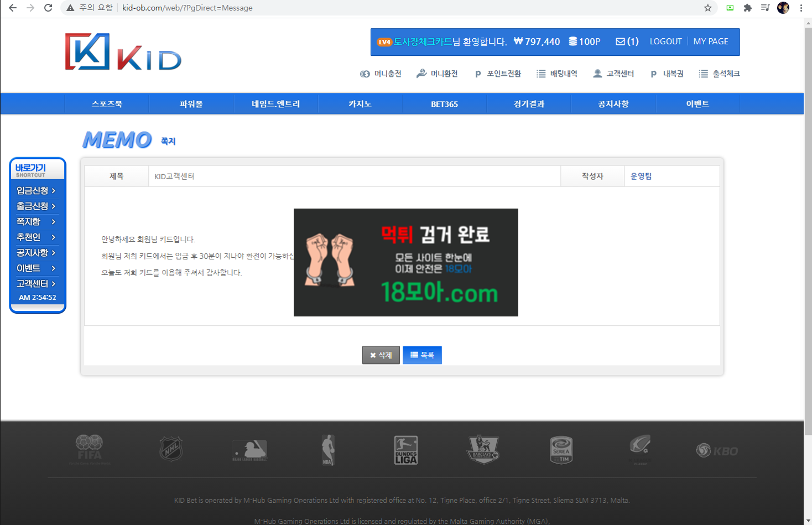Click the NHL logo in the footer

coord(171,449)
